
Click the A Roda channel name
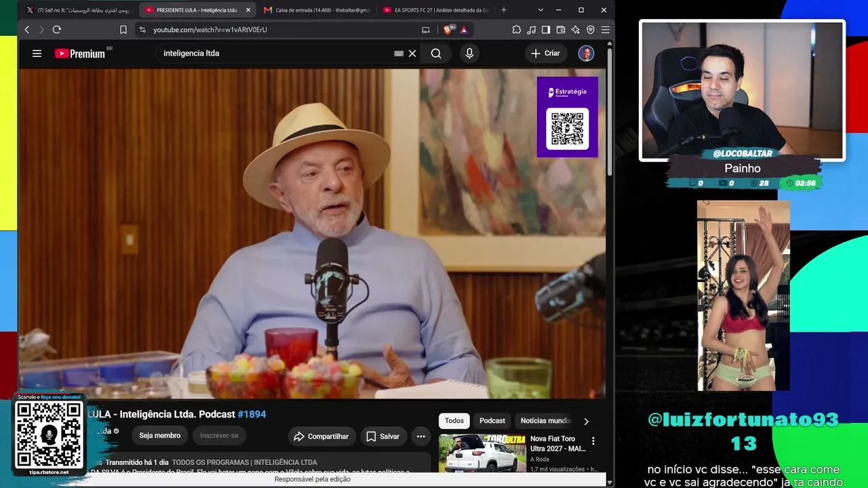(540, 460)
